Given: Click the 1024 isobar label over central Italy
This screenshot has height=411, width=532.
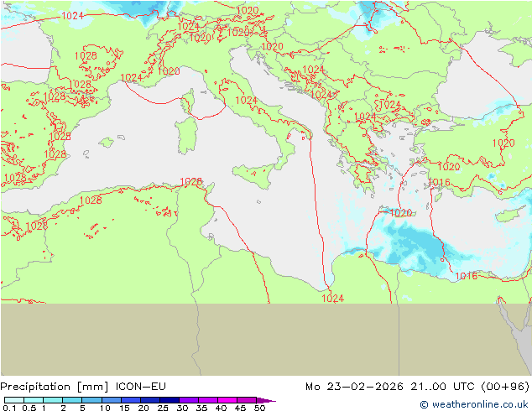Looking at the screenshot, I should pos(247,101).
